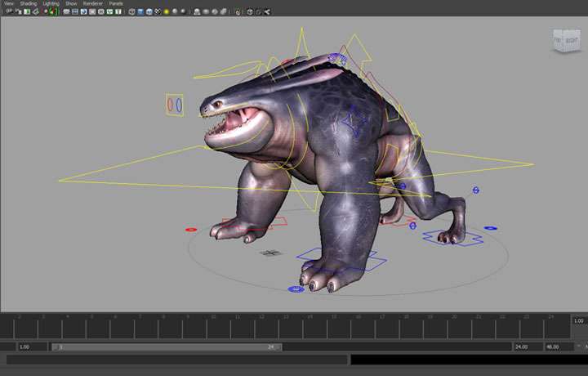Open the View menu
This screenshot has height=376, width=588.
click(x=8, y=3)
